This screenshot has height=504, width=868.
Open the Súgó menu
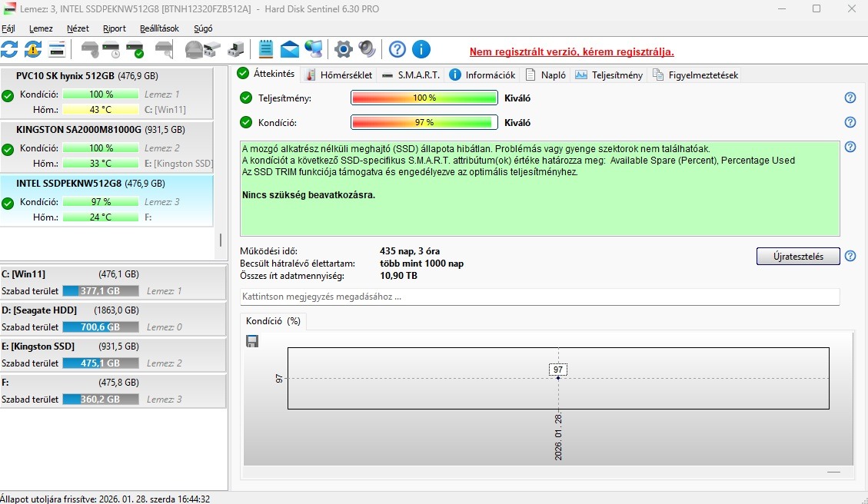click(203, 28)
